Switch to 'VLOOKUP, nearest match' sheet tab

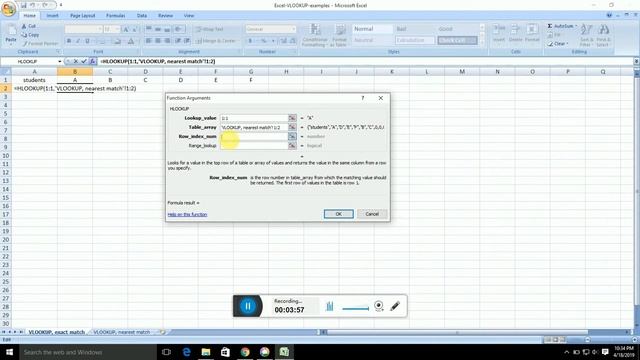tap(122, 332)
